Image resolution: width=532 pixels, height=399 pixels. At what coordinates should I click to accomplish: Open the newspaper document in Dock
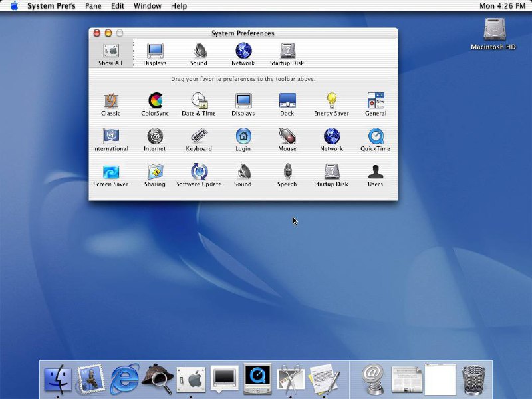click(407, 379)
